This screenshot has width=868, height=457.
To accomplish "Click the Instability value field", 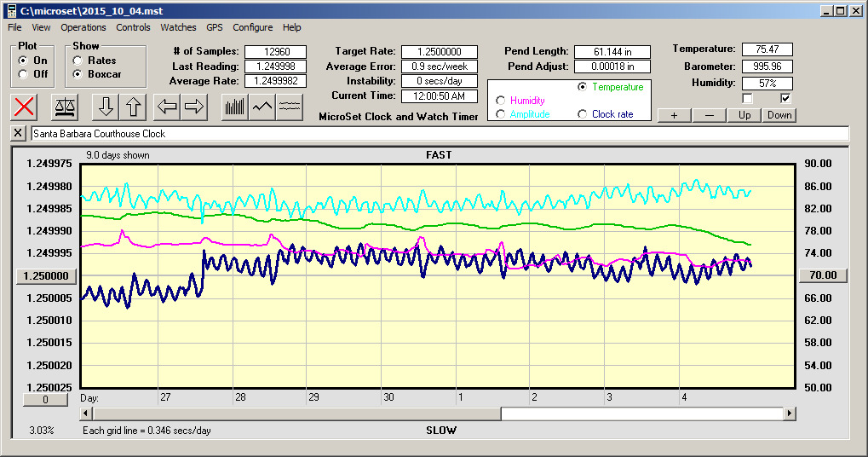I will pos(440,81).
